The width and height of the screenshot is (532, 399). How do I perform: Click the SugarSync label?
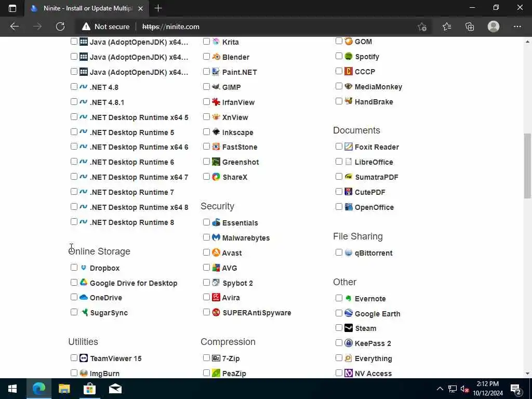(x=109, y=313)
